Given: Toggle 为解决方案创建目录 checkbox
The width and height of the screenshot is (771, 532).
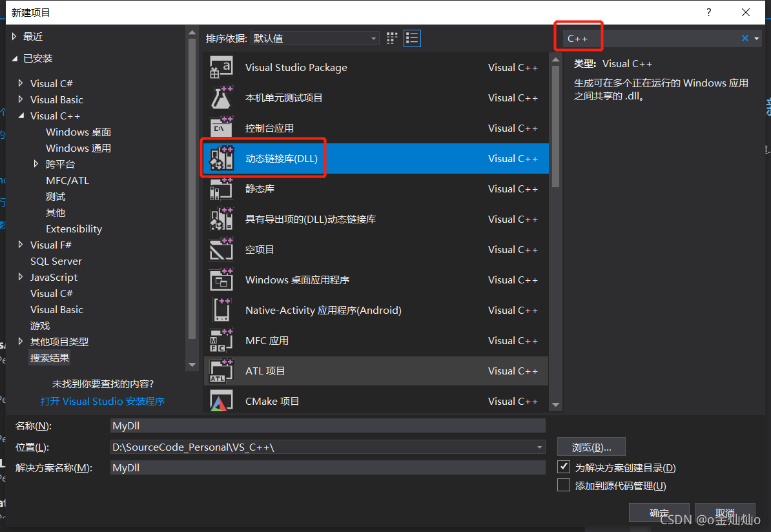Looking at the screenshot, I should (564, 467).
